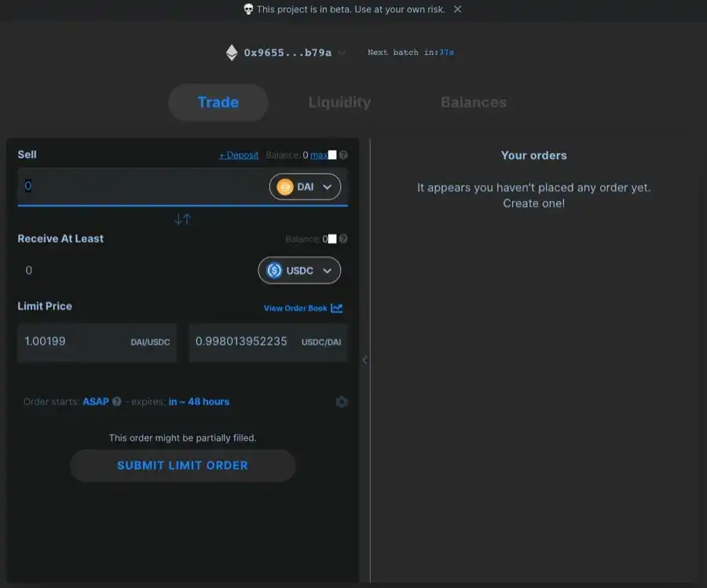This screenshot has width=707, height=588.
Task: Click the + Deposit link
Action: [x=239, y=155]
